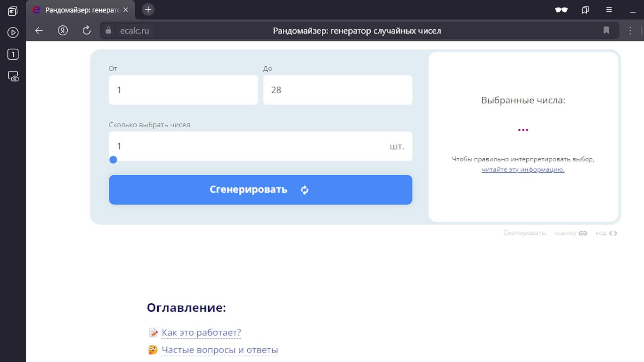This screenshot has height=362, width=644.
Task: Open 'Как это работает?' contents link
Action: [201, 333]
